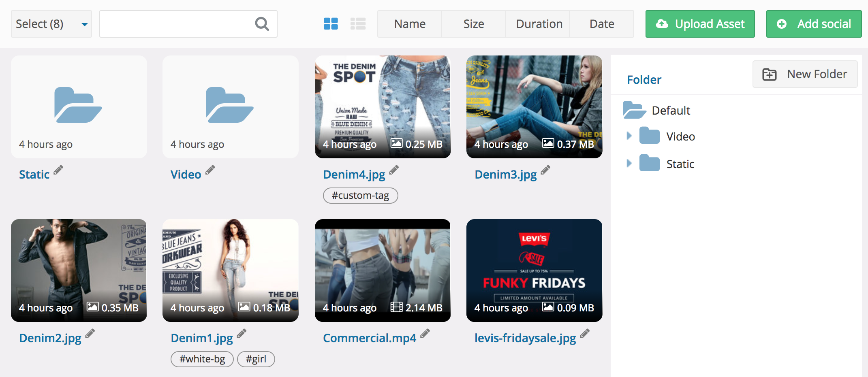Image resolution: width=868 pixels, height=377 pixels.
Task: Select Default folder in folder tree
Action: coord(671,111)
